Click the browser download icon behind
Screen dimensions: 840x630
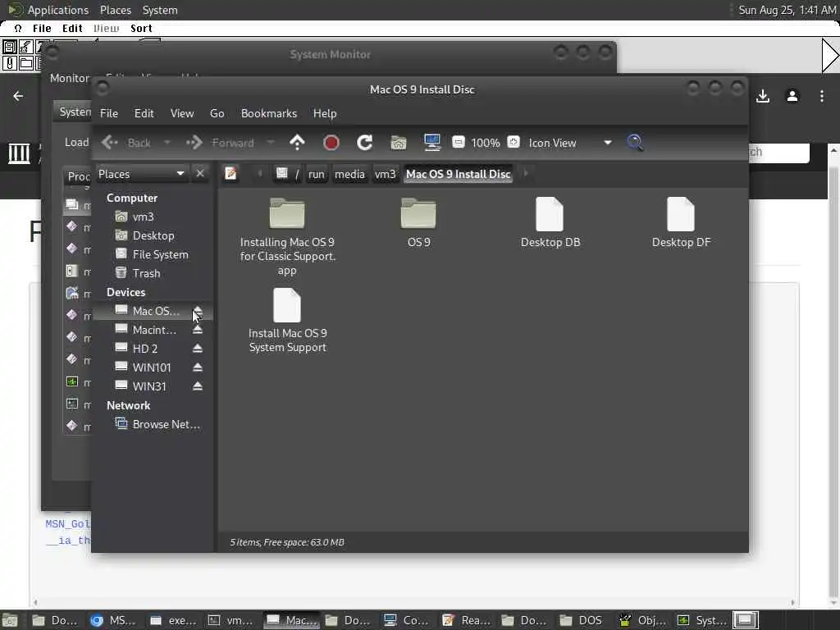pos(763,96)
